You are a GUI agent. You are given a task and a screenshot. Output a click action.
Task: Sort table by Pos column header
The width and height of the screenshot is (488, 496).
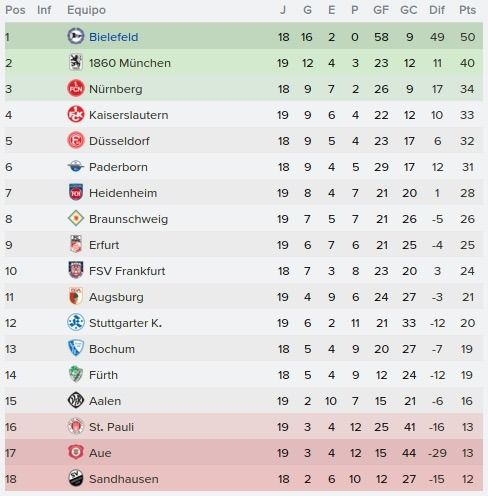click(x=15, y=10)
